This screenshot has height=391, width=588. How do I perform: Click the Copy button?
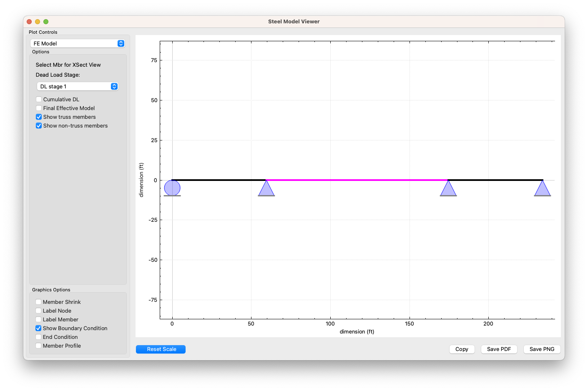coord(462,349)
